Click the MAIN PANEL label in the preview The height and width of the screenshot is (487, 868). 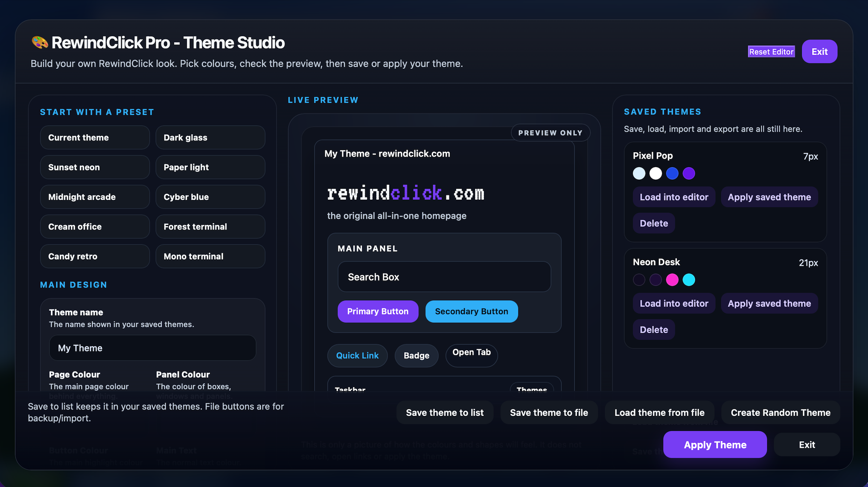367,249
